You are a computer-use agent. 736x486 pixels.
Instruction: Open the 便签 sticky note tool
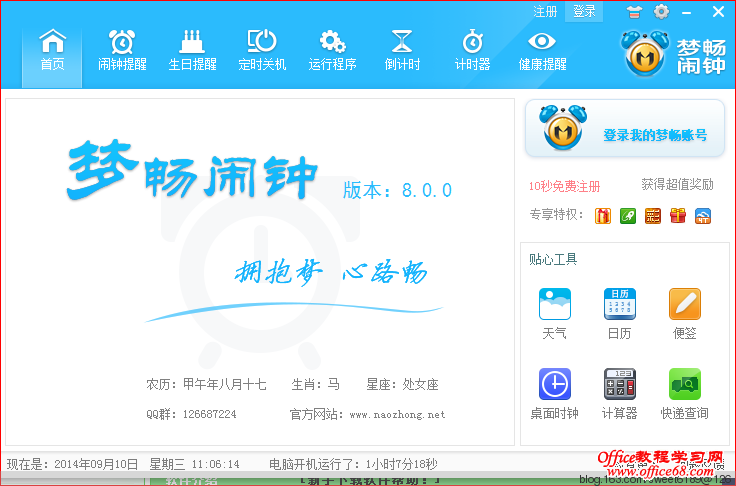click(x=684, y=314)
